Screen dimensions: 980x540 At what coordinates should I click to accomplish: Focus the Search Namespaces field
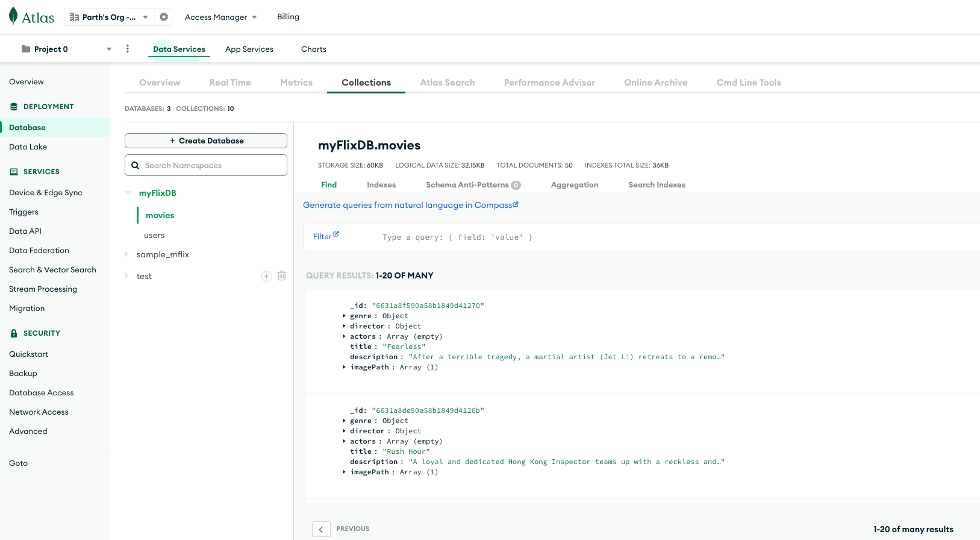point(206,165)
